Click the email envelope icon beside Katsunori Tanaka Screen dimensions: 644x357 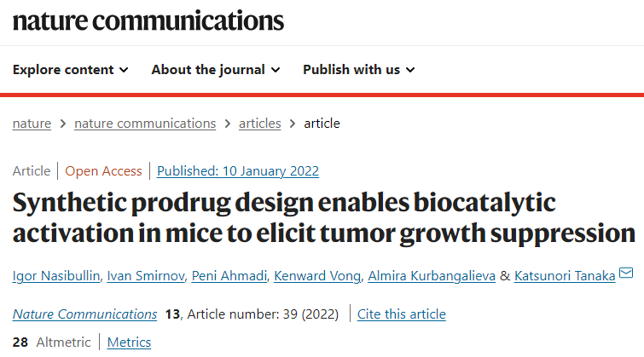(626, 273)
